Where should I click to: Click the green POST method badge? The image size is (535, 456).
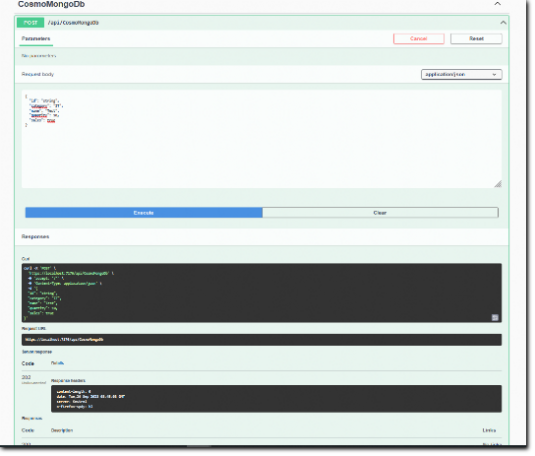pos(30,23)
